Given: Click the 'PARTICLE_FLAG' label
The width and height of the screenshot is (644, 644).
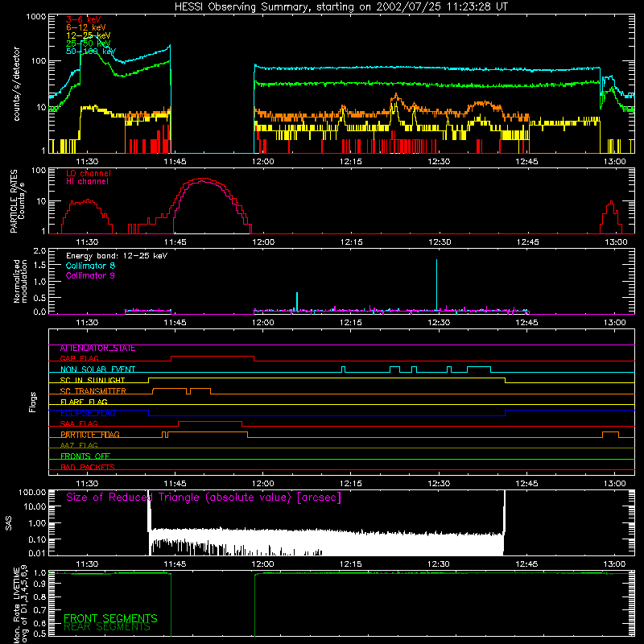Looking at the screenshot, I should click(x=90, y=435).
